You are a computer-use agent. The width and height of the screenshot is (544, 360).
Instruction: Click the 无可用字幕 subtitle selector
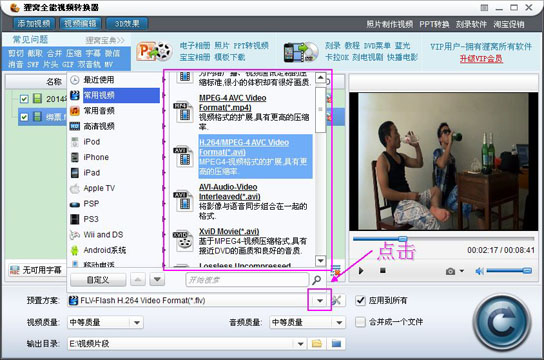tap(37, 270)
